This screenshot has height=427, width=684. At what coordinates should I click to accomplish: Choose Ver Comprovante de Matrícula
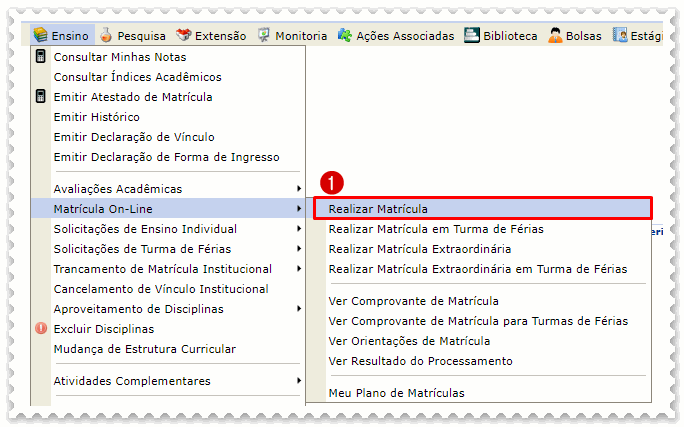click(x=413, y=301)
